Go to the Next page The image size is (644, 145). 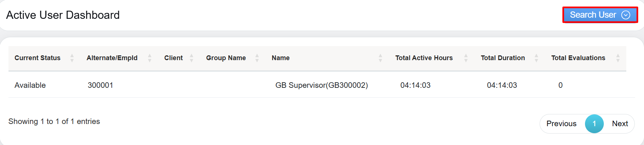pyautogui.click(x=620, y=124)
